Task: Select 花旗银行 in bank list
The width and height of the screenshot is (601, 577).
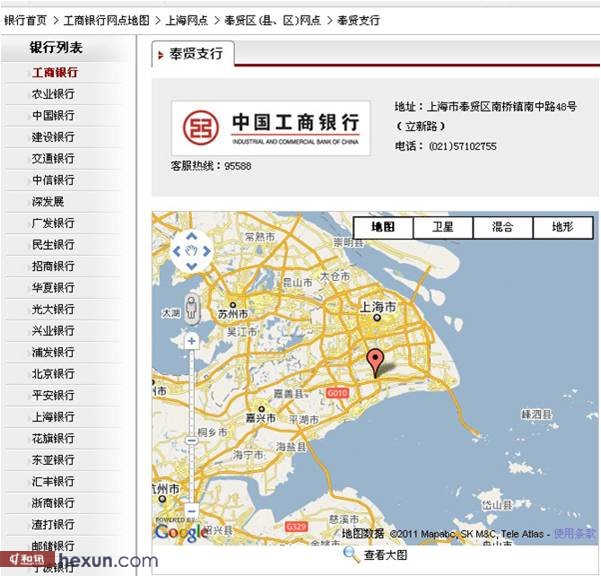Action: coord(53,438)
